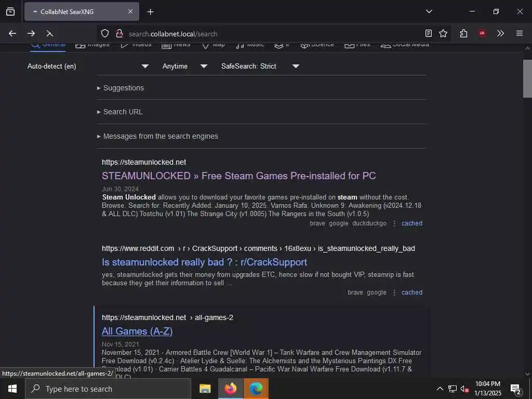This screenshot has width=532, height=399.
Task: Open 'Is steamunlocked really bad?' Reddit result
Action: (x=204, y=262)
